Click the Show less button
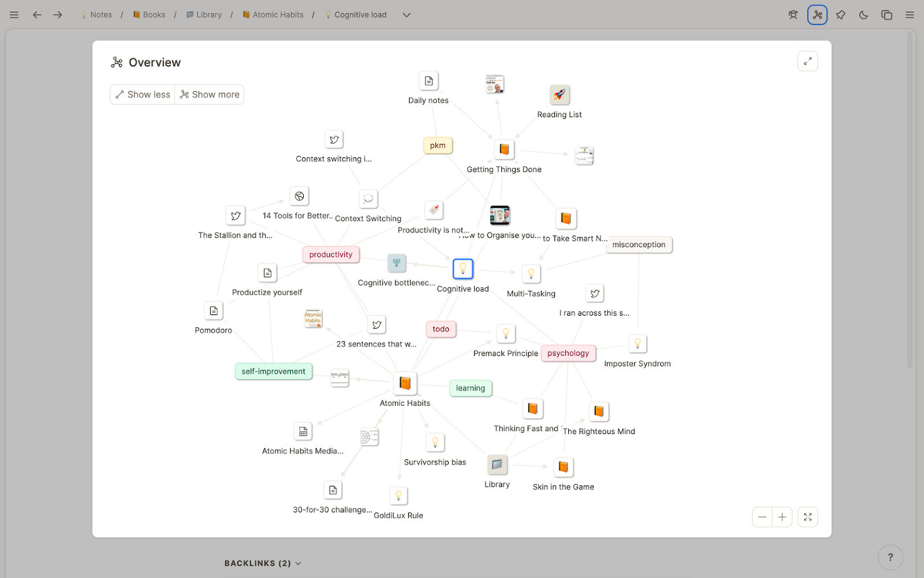The width and height of the screenshot is (924, 578). (143, 94)
